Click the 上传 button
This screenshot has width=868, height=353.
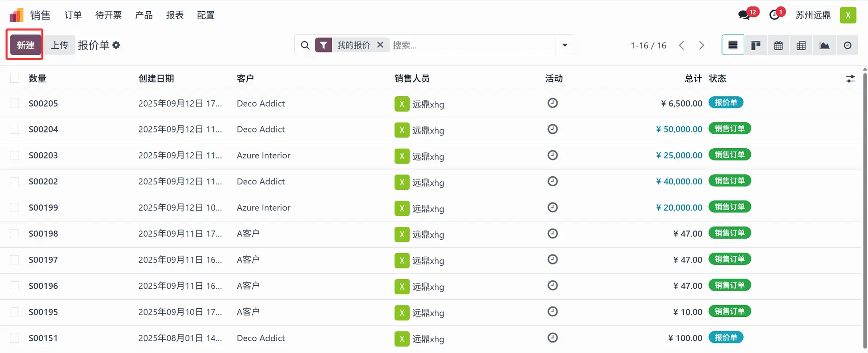pos(59,45)
